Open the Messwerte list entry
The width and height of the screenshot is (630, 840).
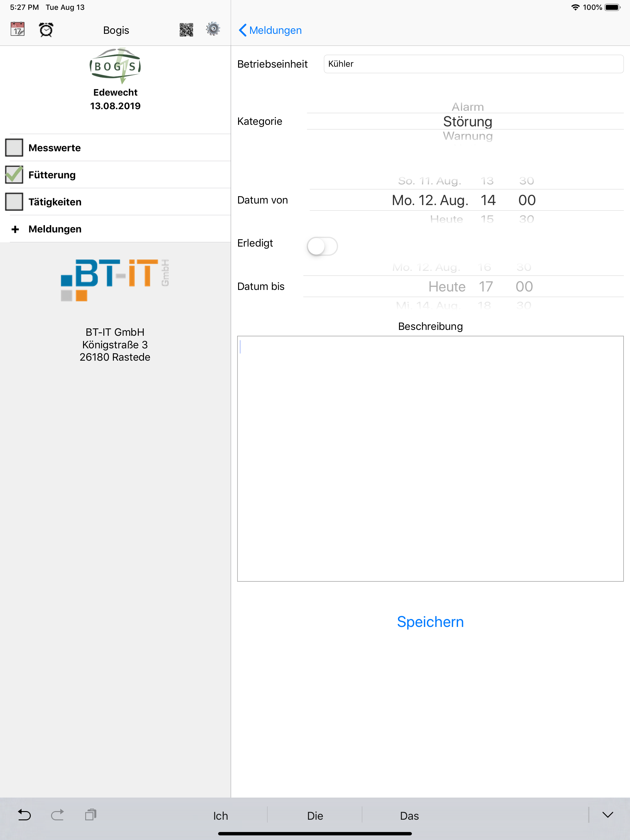pyautogui.click(x=115, y=147)
